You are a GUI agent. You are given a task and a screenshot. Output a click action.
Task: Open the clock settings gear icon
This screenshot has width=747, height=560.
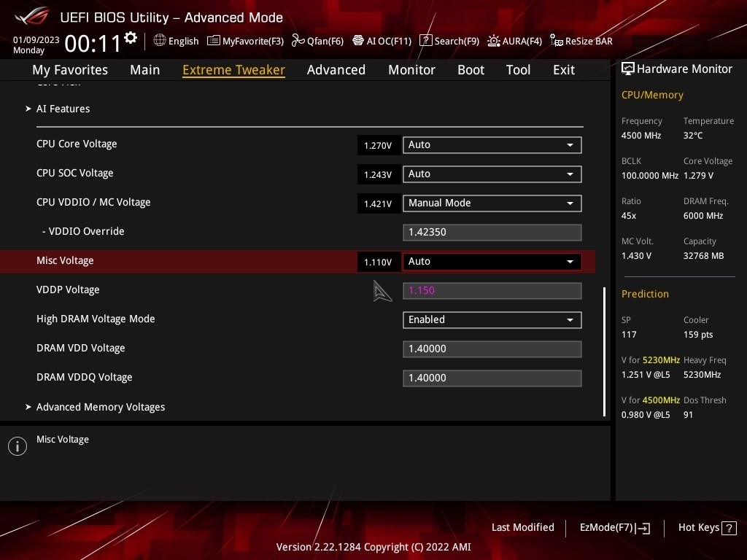[131, 38]
